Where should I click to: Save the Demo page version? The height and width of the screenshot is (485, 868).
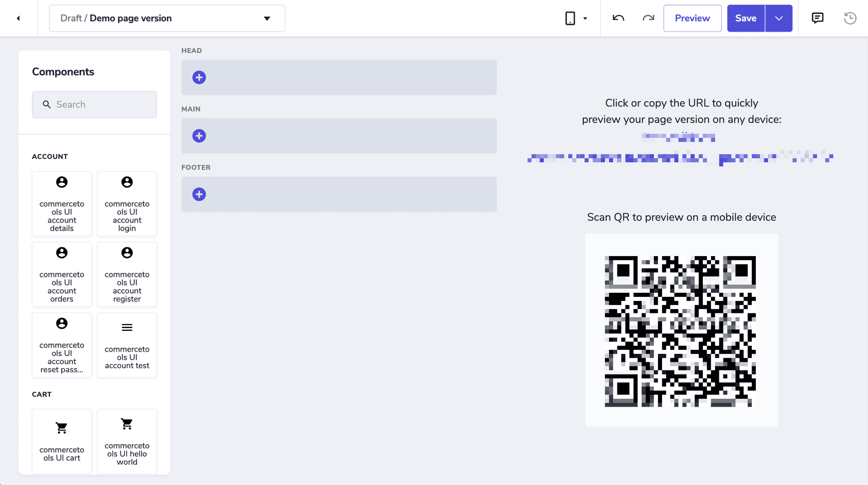coord(745,18)
